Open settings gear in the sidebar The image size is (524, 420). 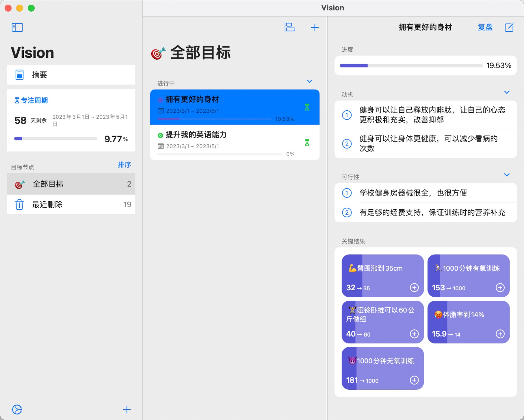click(x=17, y=409)
